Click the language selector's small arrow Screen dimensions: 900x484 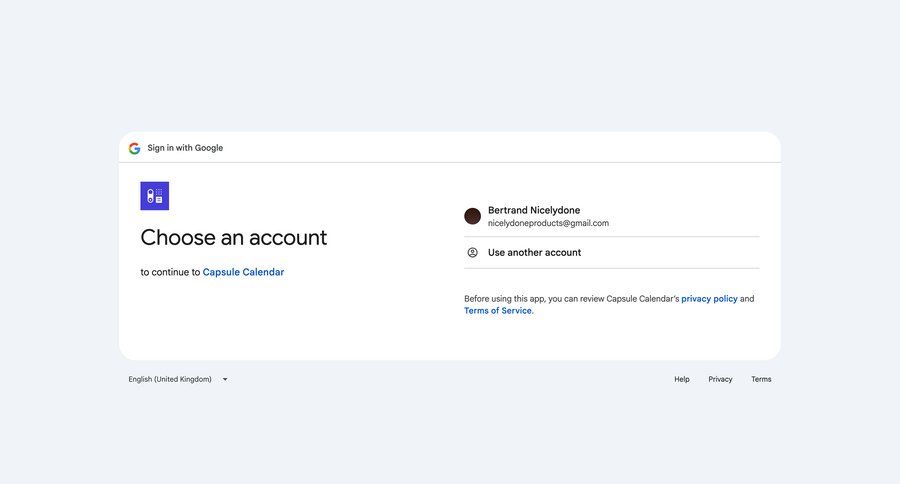tap(225, 380)
